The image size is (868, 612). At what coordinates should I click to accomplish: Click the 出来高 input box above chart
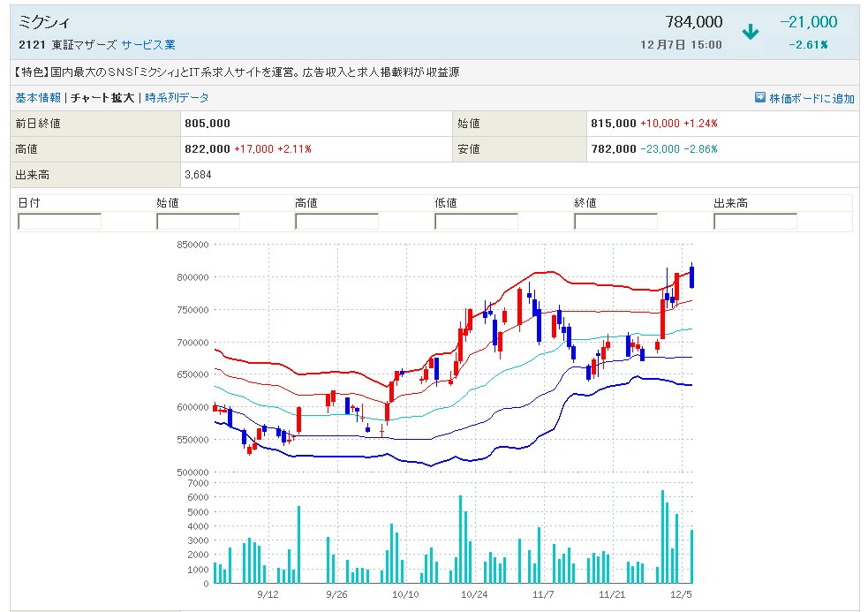coord(755,222)
